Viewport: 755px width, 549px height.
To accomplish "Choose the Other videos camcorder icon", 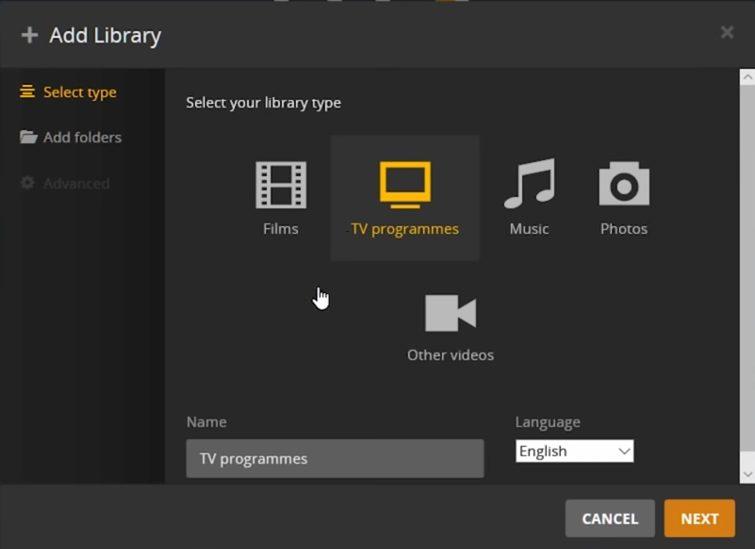I will 450,313.
